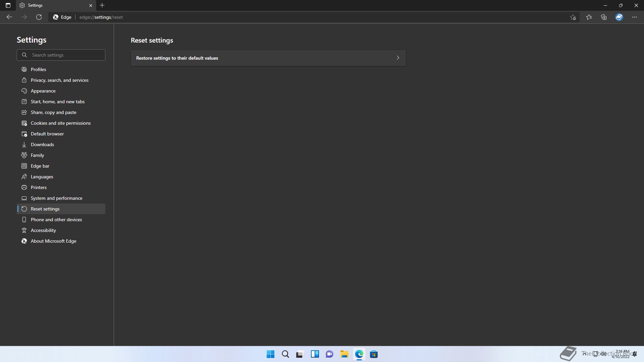Click the Windows Start button

click(x=270, y=354)
